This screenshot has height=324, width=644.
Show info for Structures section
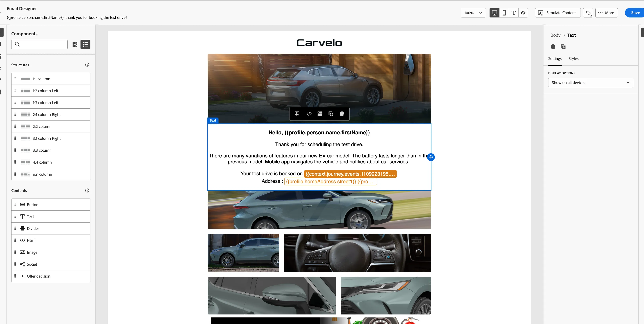tap(87, 65)
